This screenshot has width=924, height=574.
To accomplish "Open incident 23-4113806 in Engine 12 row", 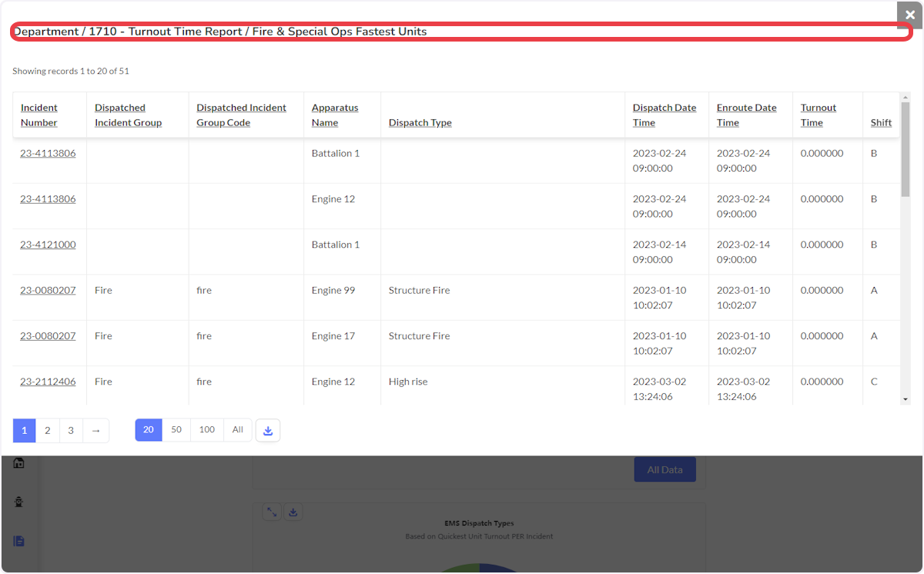I will [48, 199].
